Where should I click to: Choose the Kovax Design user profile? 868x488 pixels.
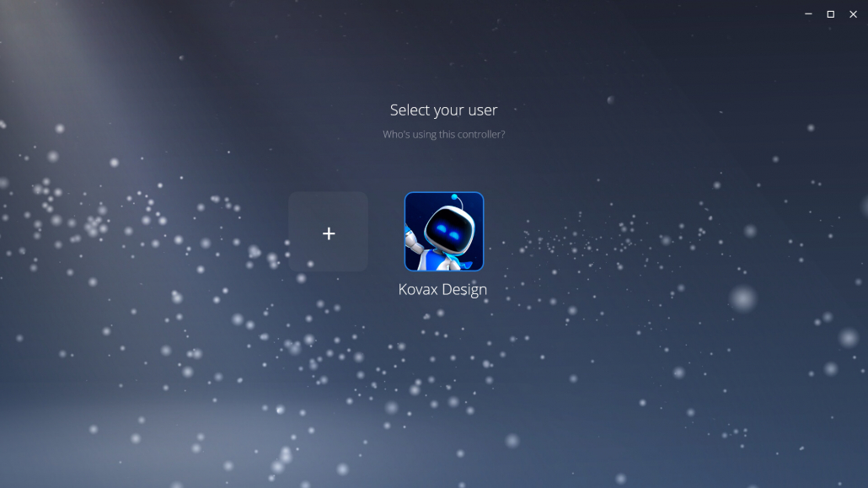click(444, 232)
